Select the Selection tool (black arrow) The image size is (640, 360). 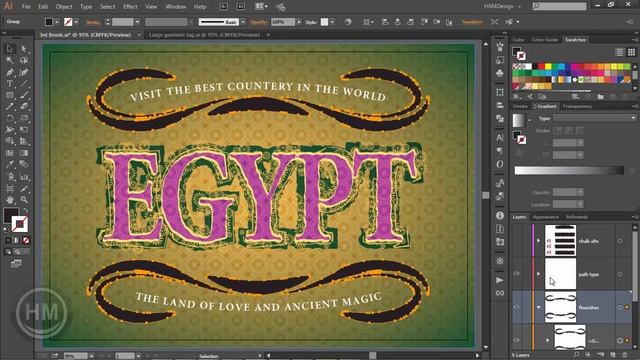coord(10,49)
